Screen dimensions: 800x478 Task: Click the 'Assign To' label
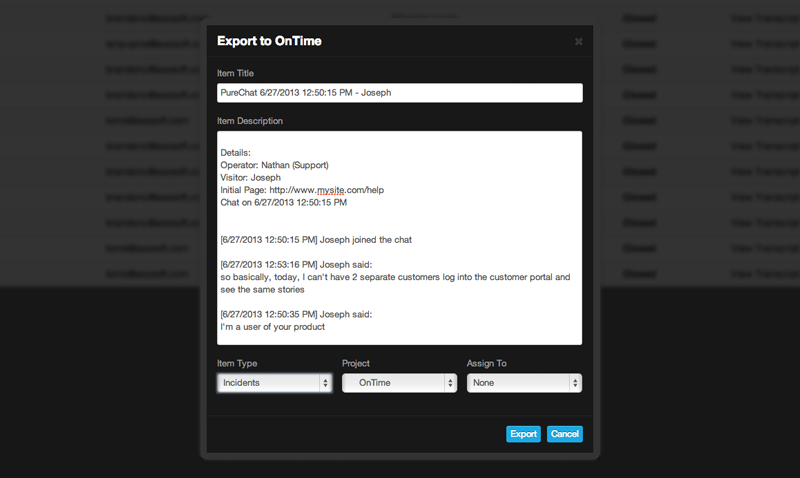(x=486, y=363)
